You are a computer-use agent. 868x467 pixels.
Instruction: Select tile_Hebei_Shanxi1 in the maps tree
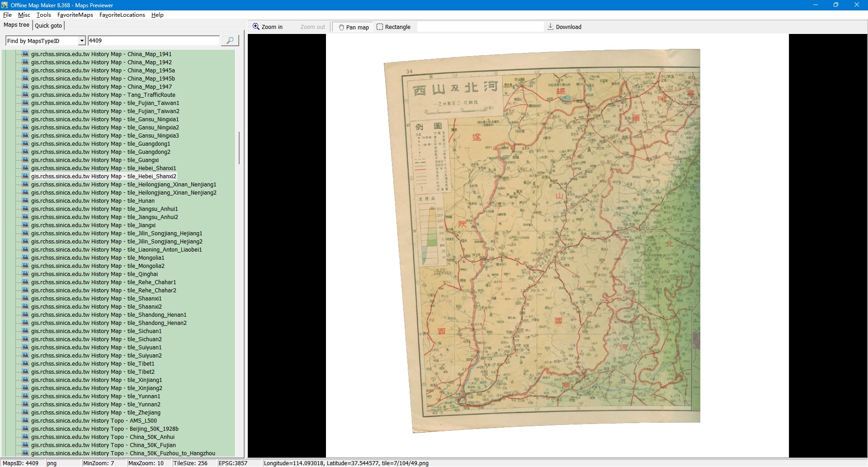[104, 168]
